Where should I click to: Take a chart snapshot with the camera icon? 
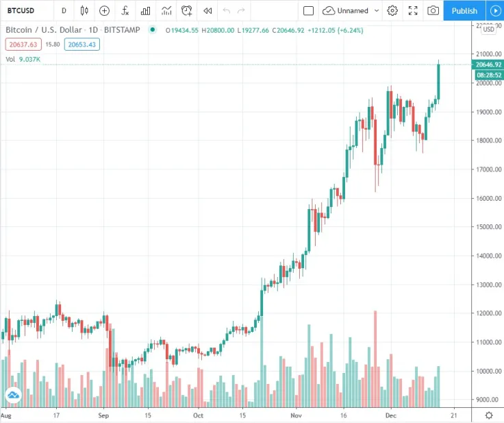point(433,11)
